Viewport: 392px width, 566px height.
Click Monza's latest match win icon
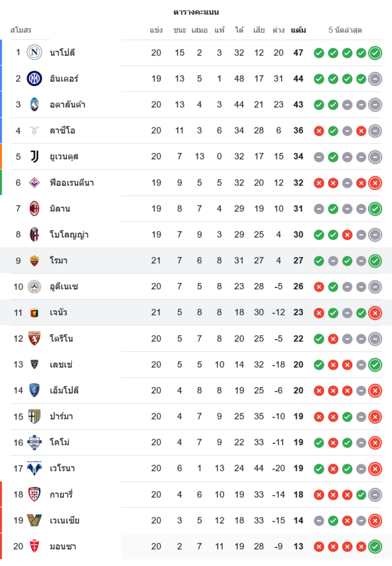374,547
